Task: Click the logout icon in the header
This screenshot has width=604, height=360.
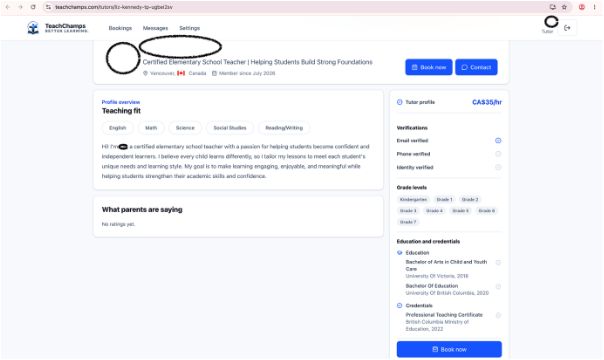Action: click(x=567, y=28)
